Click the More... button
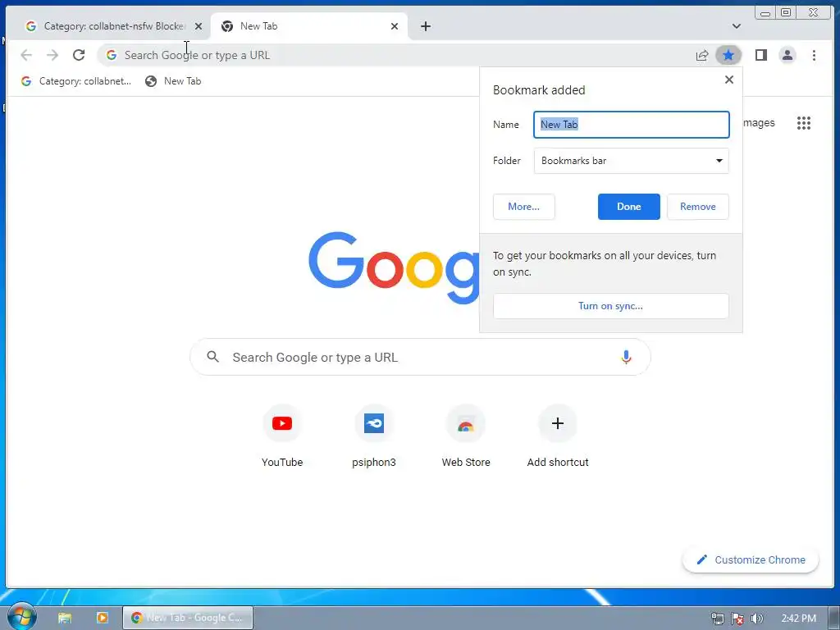The height and width of the screenshot is (630, 840). (x=523, y=207)
